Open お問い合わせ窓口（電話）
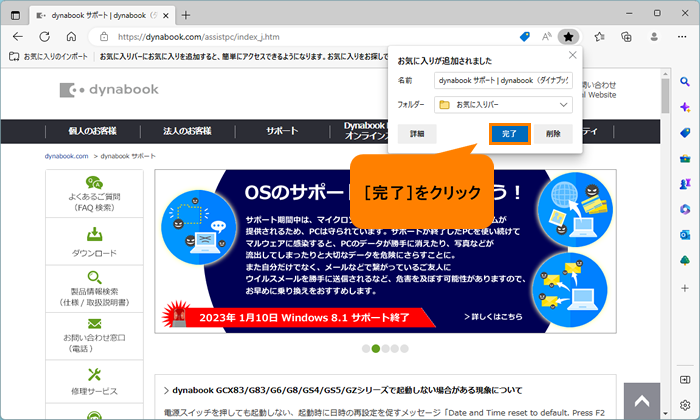 [x=94, y=337]
